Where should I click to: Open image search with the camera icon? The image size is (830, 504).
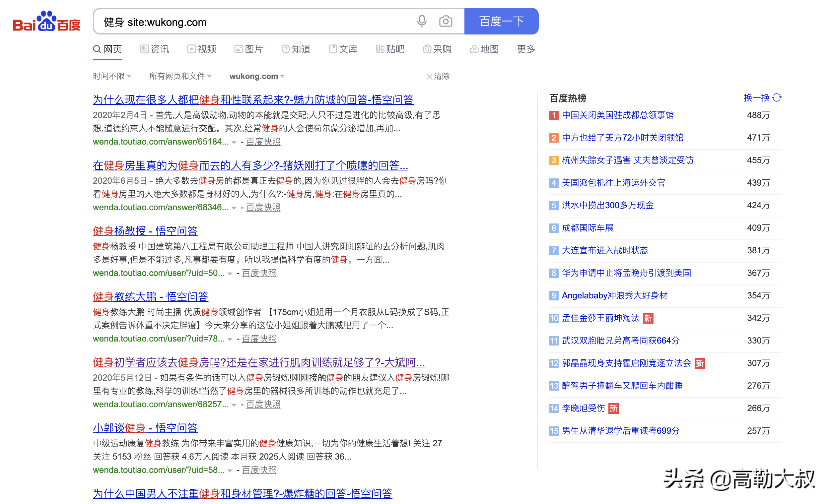point(445,22)
